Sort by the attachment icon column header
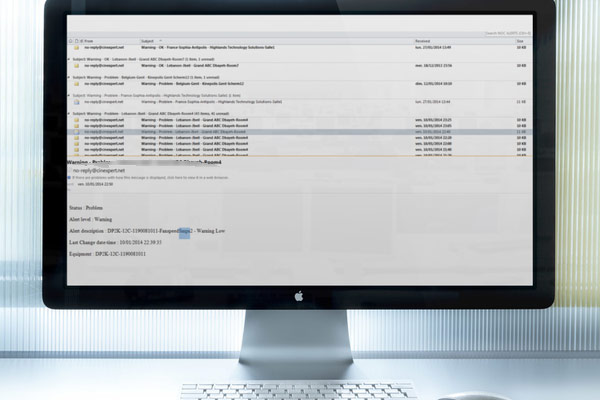The width and height of the screenshot is (600, 400). click(81, 41)
